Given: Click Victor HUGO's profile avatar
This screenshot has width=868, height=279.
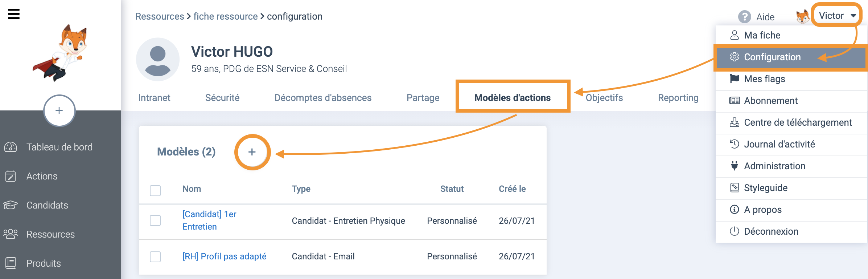Looking at the screenshot, I should click(x=158, y=59).
